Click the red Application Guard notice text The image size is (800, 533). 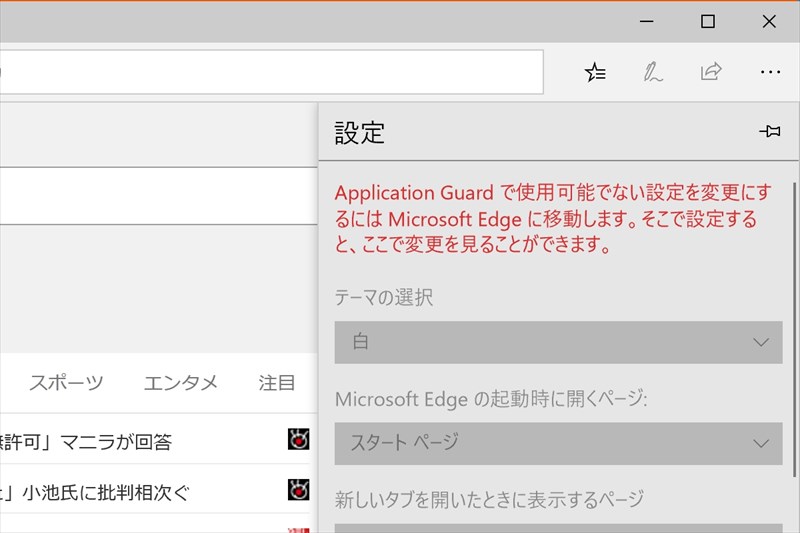553,219
